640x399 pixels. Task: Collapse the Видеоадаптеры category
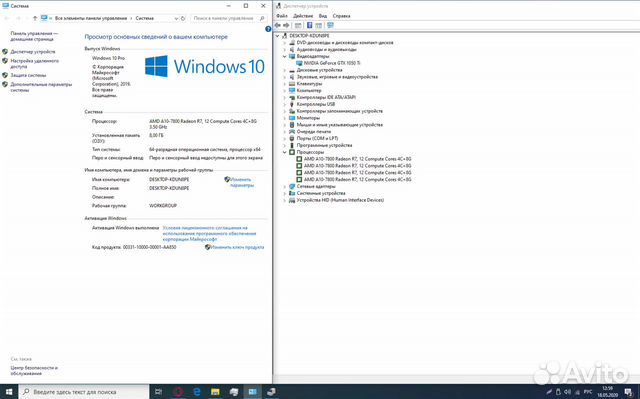285,56
